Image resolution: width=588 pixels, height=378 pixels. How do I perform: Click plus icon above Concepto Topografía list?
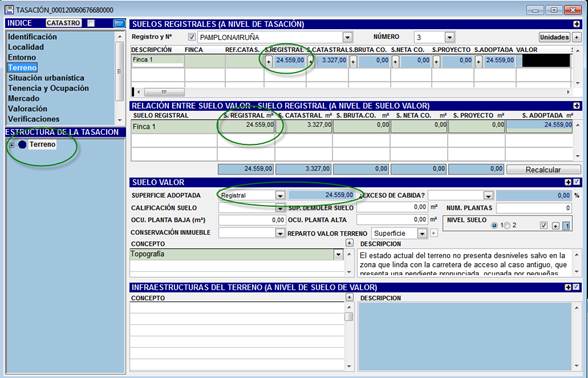(x=349, y=243)
